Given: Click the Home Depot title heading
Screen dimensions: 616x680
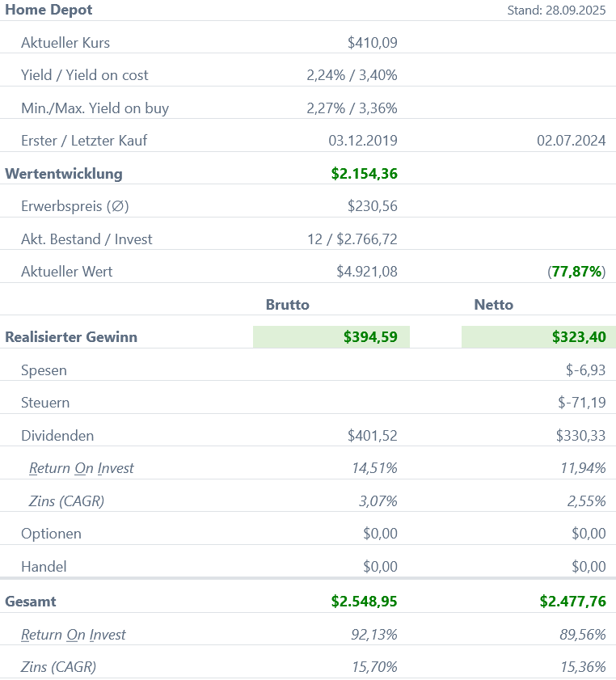Looking at the screenshot, I should click(49, 11).
